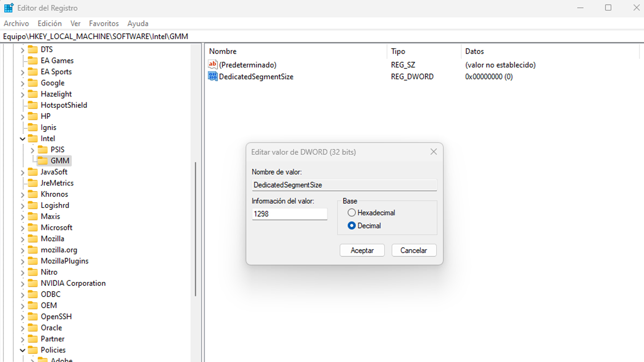This screenshot has width=644, height=362.
Task: Click Cancelar to discard the changes
Action: (x=414, y=250)
